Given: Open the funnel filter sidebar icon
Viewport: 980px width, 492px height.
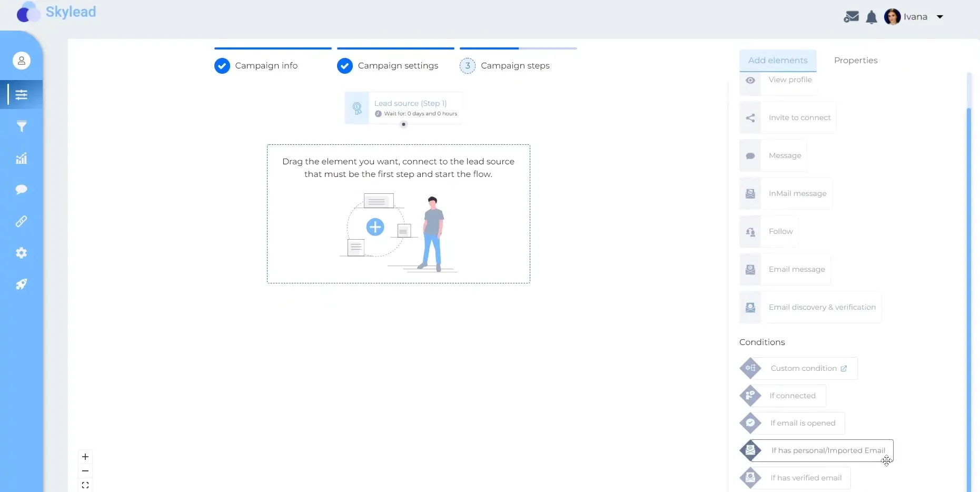Looking at the screenshot, I should pos(22,126).
